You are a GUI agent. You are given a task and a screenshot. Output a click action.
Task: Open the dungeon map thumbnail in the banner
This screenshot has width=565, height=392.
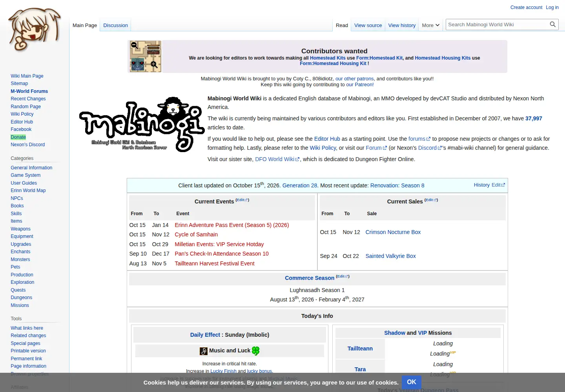click(x=145, y=56)
